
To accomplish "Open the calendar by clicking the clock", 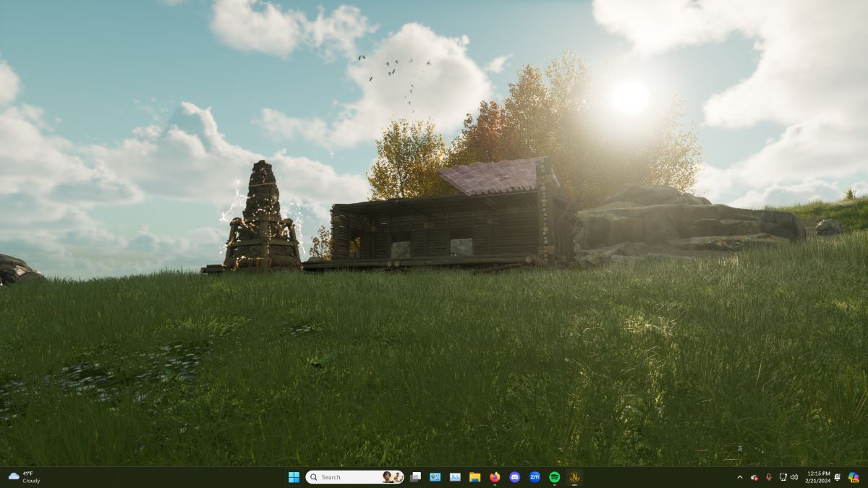I will (817, 477).
